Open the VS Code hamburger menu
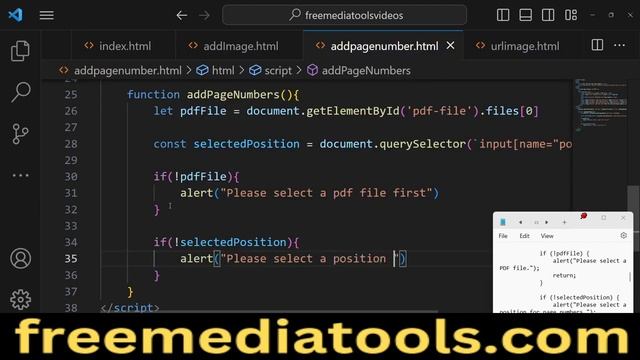 pos(47,15)
